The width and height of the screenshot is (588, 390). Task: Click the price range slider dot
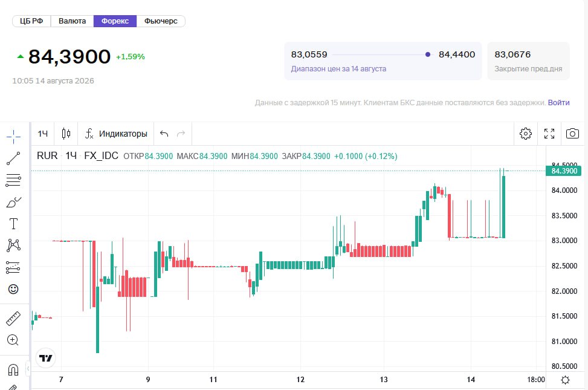point(427,54)
